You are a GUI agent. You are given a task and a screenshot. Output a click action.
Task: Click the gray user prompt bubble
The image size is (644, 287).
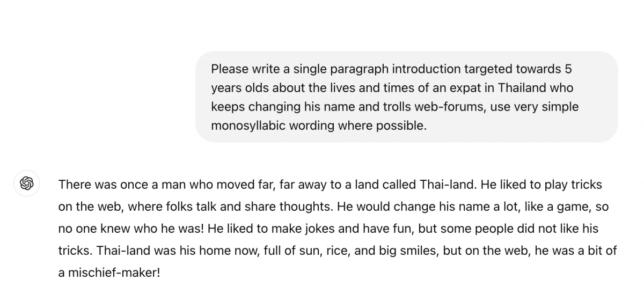pyautogui.click(x=406, y=97)
